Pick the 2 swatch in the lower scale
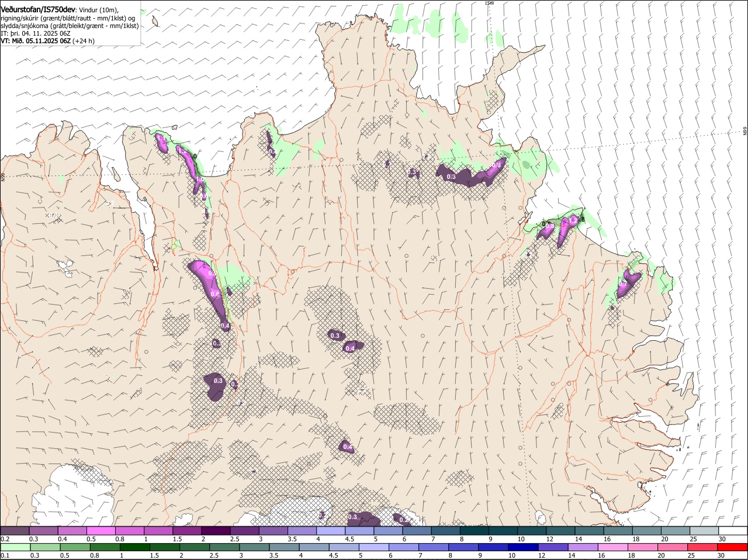748x560 pixels. pos(195,548)
